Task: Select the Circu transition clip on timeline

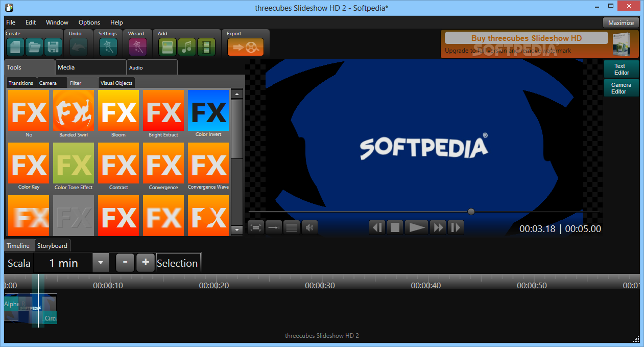Action: (x=51, y=318)
